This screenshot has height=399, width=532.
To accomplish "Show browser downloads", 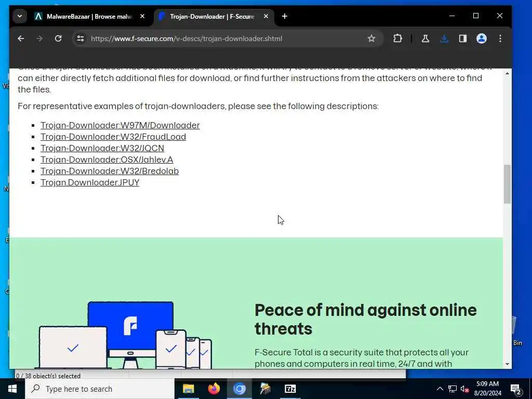I will [444, 38].
